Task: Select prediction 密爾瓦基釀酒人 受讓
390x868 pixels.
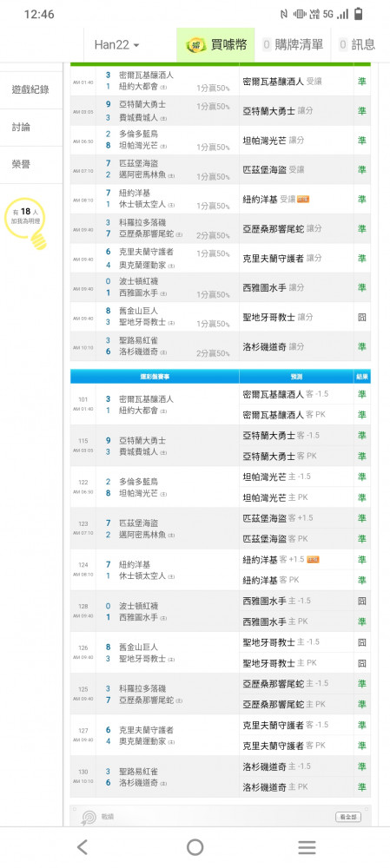Action: [x=282, y=82]
